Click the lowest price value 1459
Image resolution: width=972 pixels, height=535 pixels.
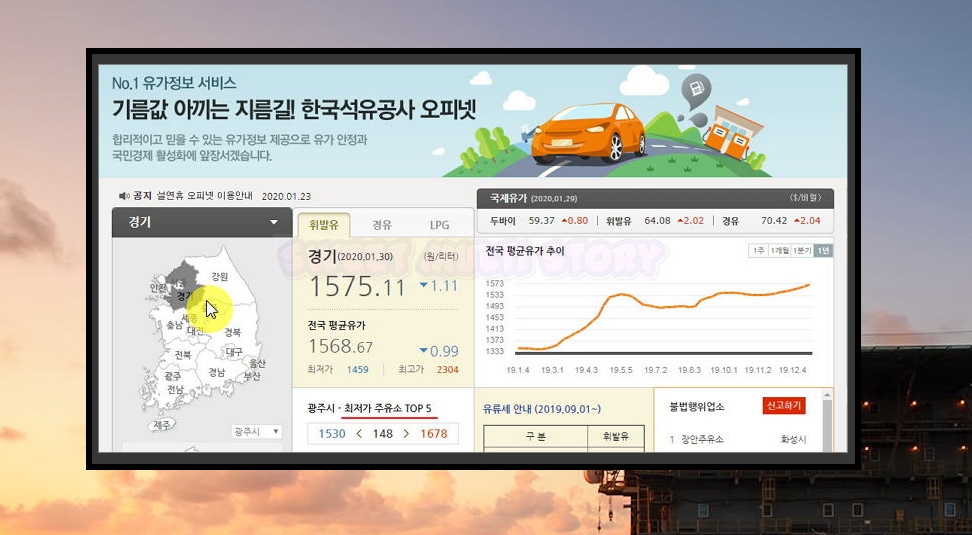[357, 369]
